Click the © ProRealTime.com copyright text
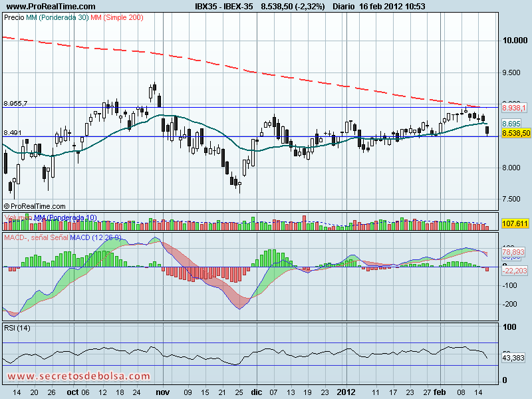This screenshot has width=532, height=399. [x=35, y=206]
